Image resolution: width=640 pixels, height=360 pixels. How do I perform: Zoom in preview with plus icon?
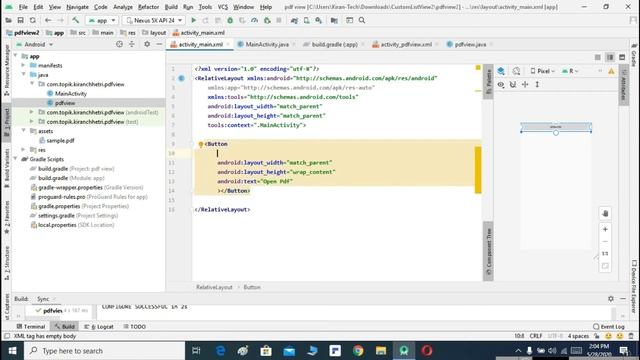pyautogui.click(x=605, y=229)
